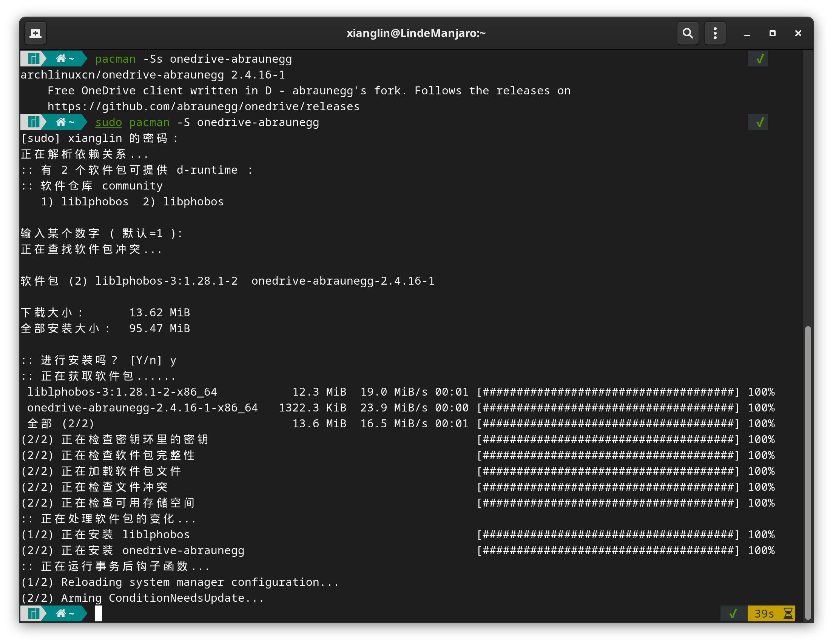Click the '(1/2) 正在安装 liblphobos' text
The image size is (833, 644).
[105, 535]
